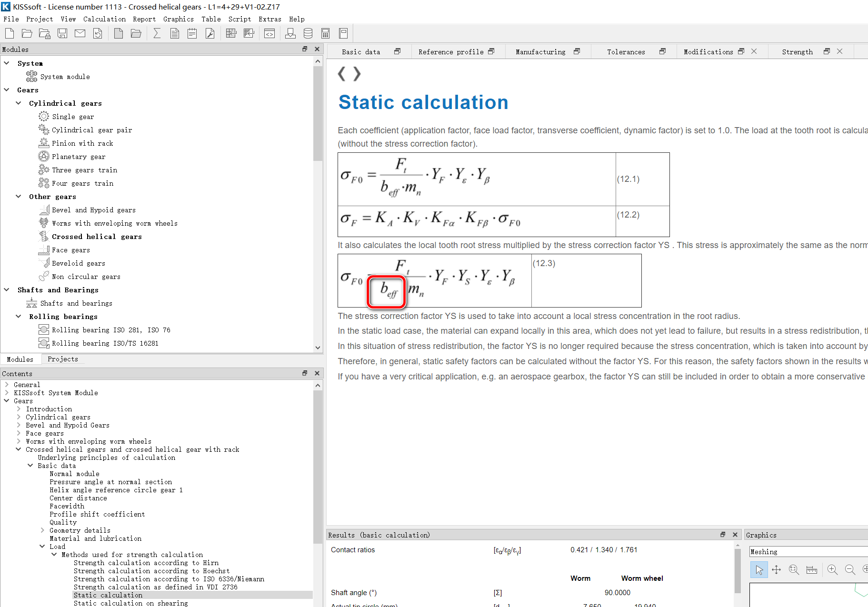Collapse the Shafts and Bearings node
868x607 pixels.
pos(7,289)
